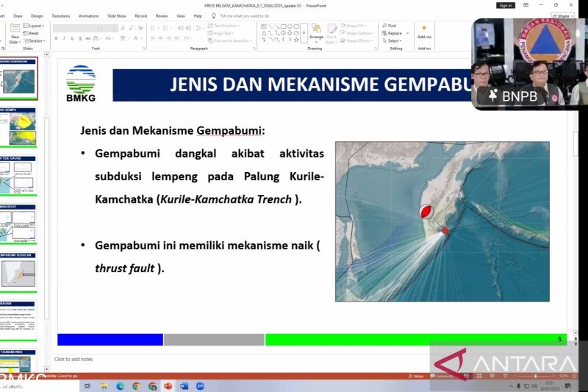588x392 pixels.
Task: Click the zoom slider in status bar
Action: tap(537, 376)
